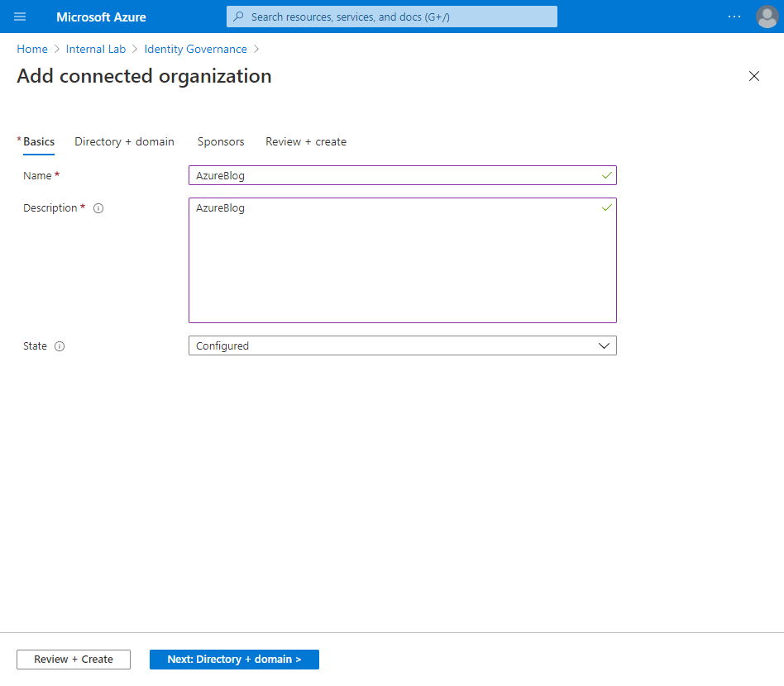Screen dimensions: 784x686
Task: Close the Add connected organization pane
Action: pos(753,75)
